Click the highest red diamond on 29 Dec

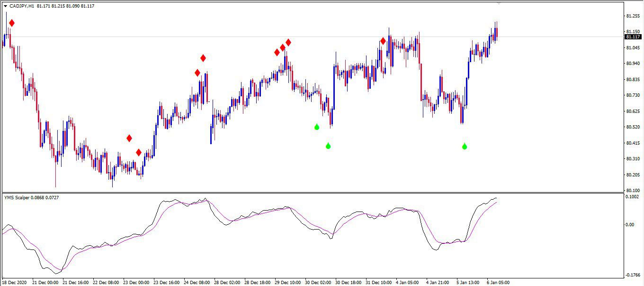288,42
